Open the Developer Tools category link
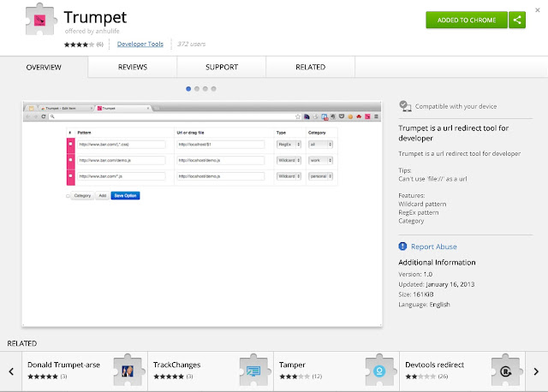The width and height of the screenshot is (548, 392). pyautogui.click(x=140, y=44)
